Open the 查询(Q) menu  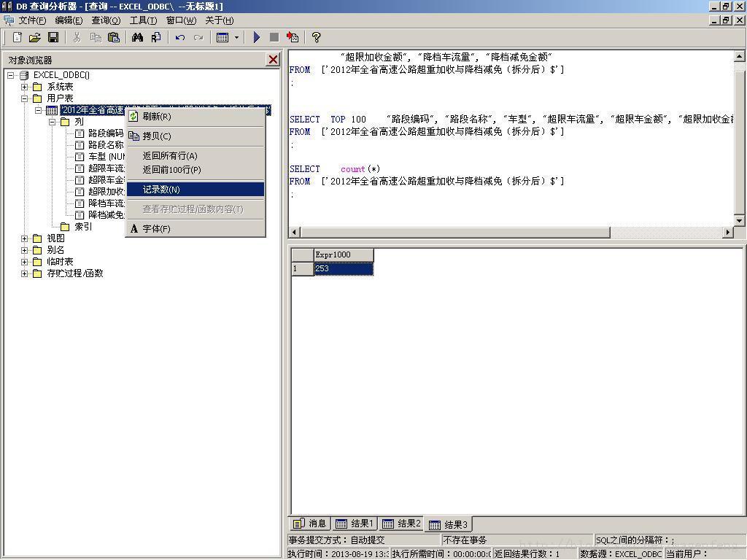[x=106, y=20]
